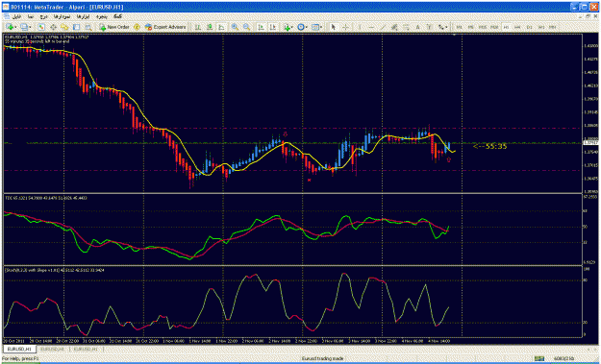Image resolution: width=601 pixels, height=364 pixels.
Task: Open the Arrows drawing tool
Action: coord(440,27)
